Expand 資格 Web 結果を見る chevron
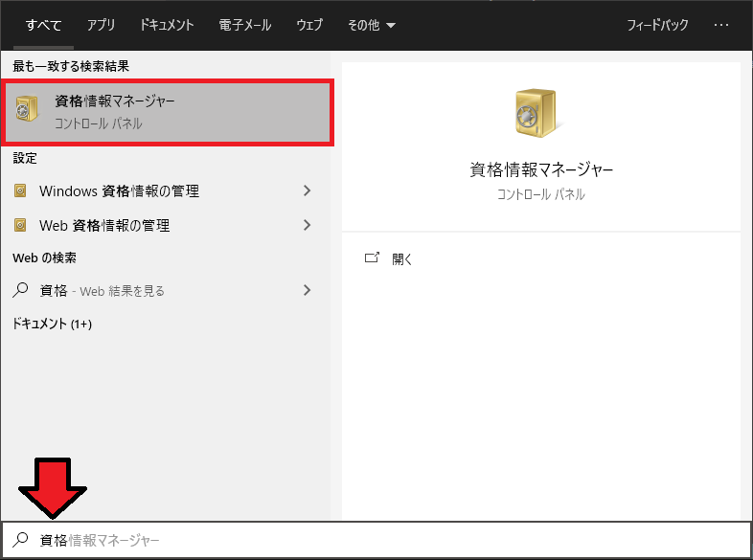 click(x=308, y=290)
